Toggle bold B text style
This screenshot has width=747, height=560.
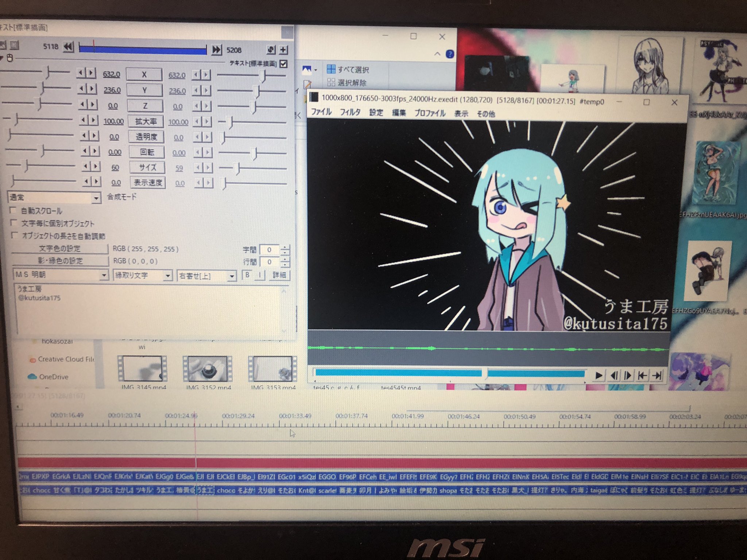tap(248, 275)
